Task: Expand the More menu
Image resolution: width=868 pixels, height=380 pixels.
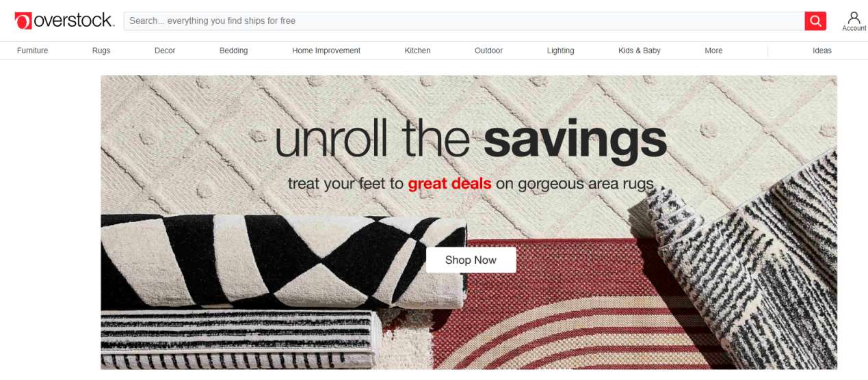Action: coord(713,51)
